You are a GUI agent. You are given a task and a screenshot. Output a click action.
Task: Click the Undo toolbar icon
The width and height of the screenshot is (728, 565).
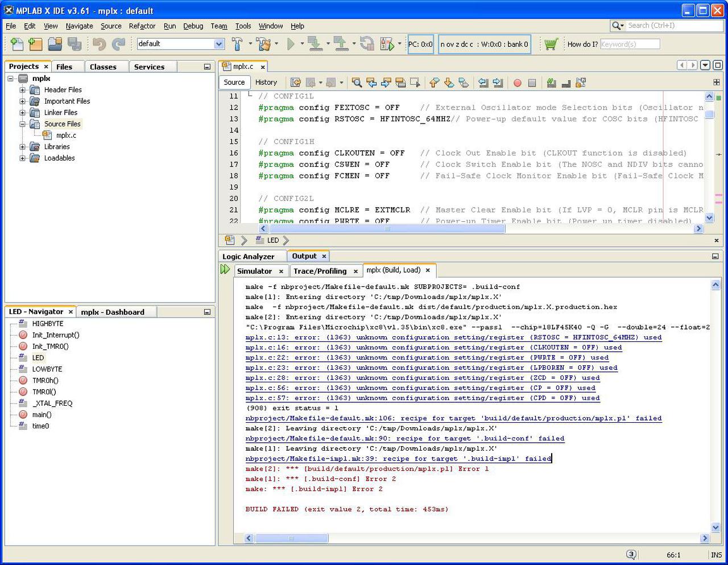[x=99, y=44]
